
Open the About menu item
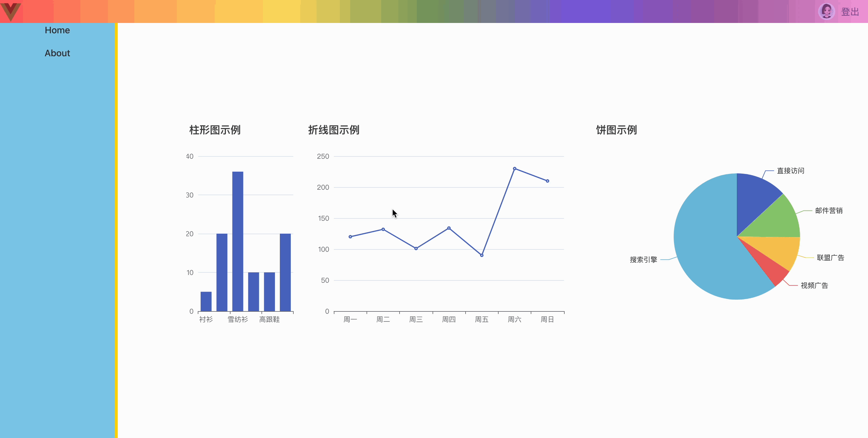click(x=57, y=53)
